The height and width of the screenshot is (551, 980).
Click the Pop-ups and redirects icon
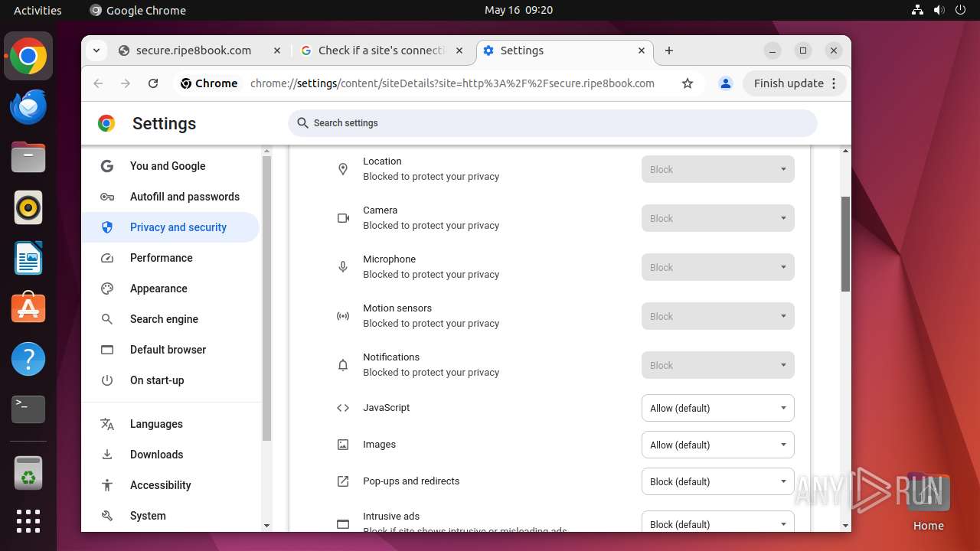(x=343, y=481)
